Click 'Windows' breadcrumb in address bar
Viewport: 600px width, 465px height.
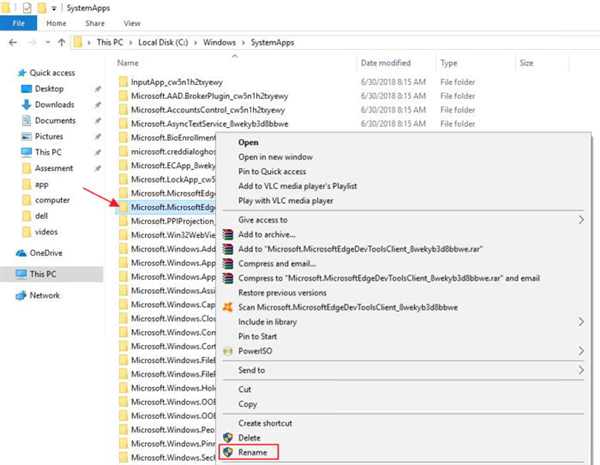click(219, 42)
